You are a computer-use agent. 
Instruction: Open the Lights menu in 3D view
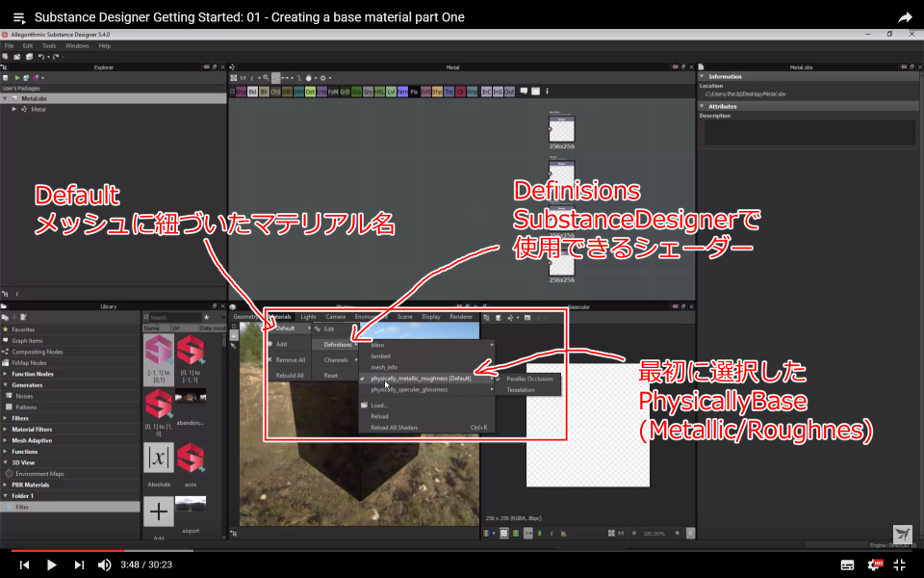tap(308, 317)
